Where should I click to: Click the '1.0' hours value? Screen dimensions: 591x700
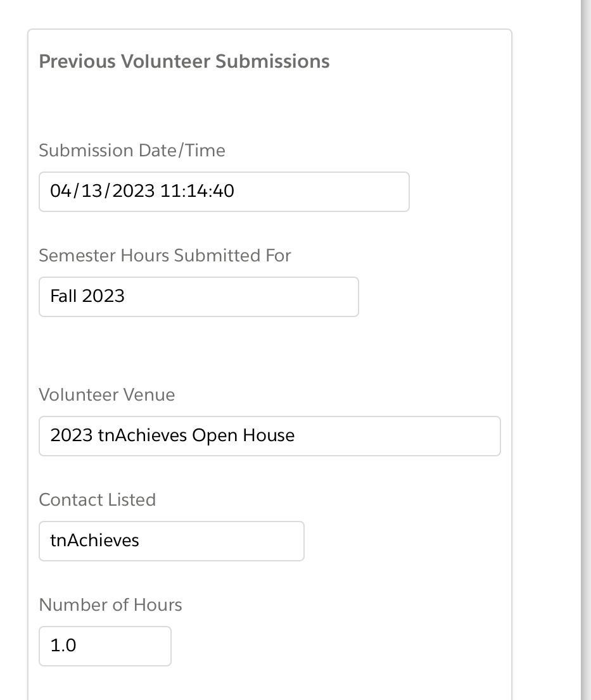pos(63,646)
